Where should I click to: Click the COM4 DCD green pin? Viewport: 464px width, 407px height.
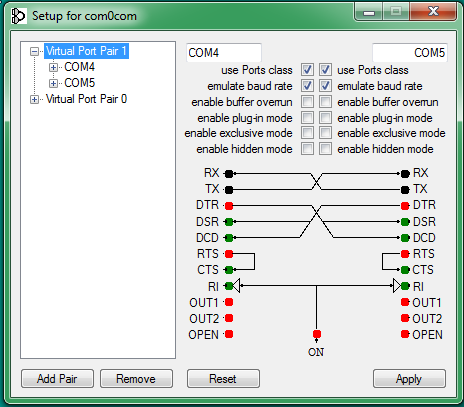(229, 238)
